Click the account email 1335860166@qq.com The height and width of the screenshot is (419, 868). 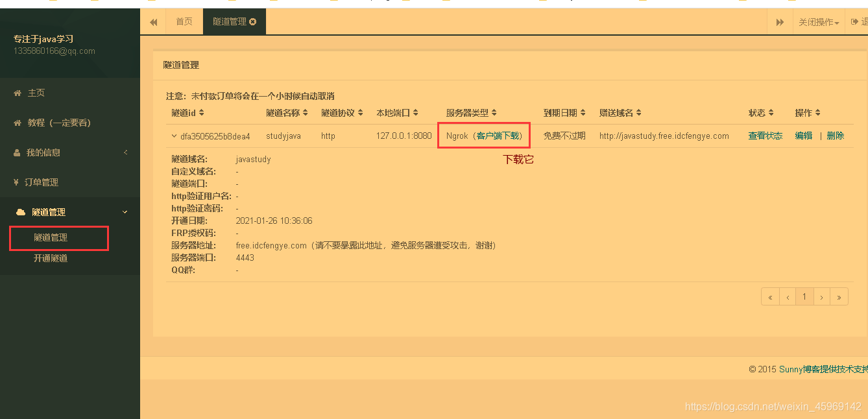(54, 51)
